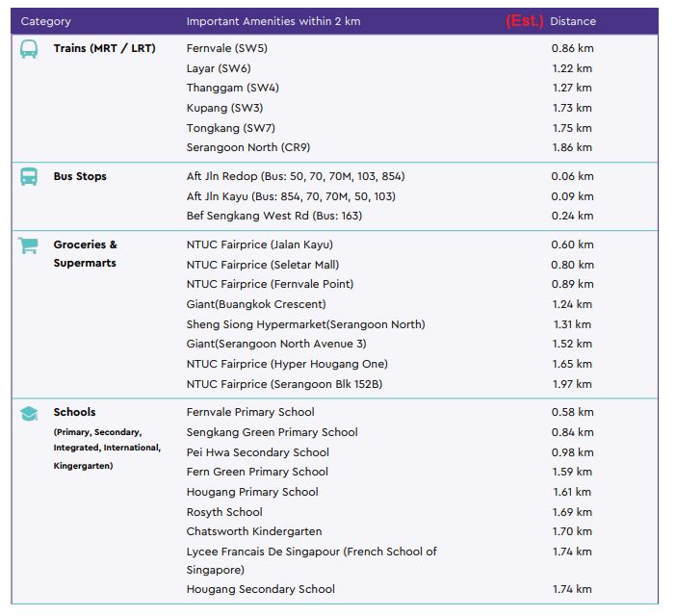
Task: Select the Fernvale (SW5) station row
Action: (x=226, y=48)
